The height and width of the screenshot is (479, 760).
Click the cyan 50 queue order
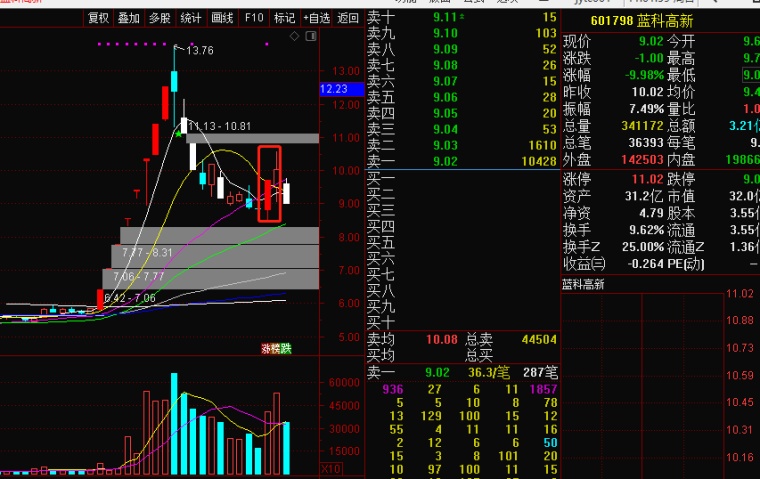pos(550,443)
